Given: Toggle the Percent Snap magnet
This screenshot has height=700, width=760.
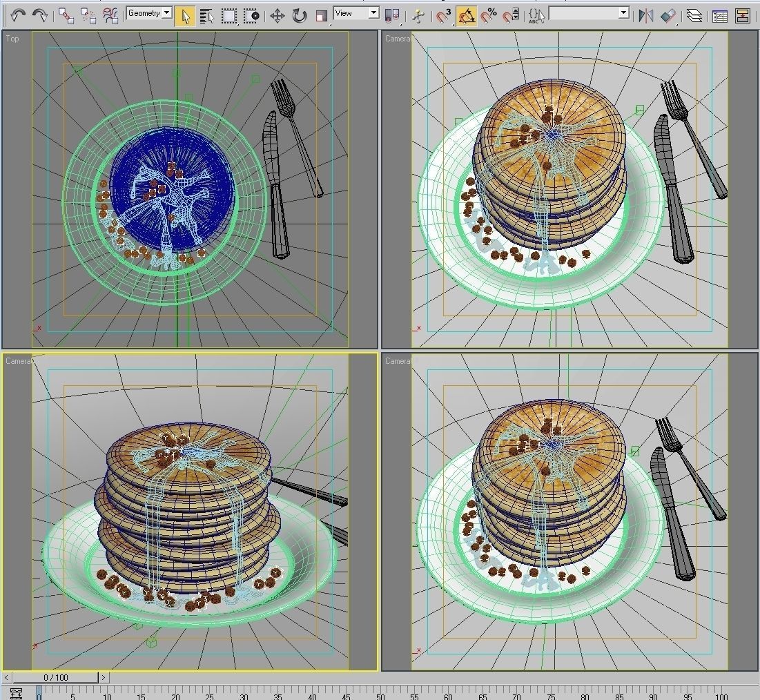Looking at the screenshot, I should (489, 17).
